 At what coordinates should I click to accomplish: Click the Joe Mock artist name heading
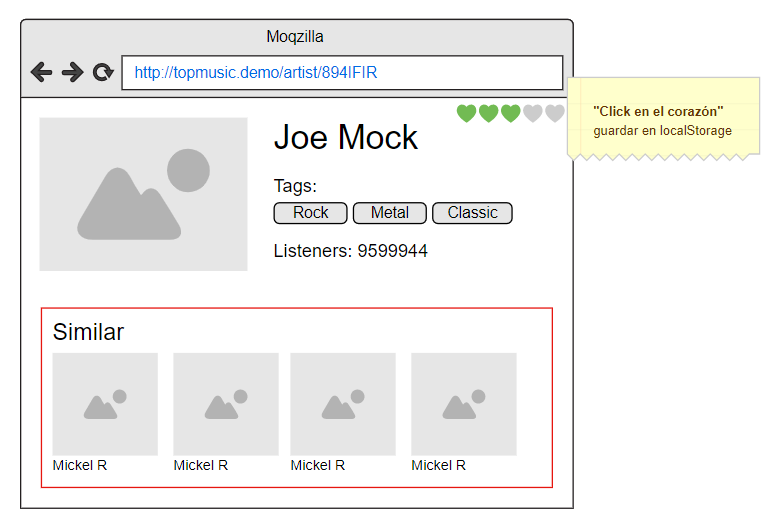click(345, 137)
